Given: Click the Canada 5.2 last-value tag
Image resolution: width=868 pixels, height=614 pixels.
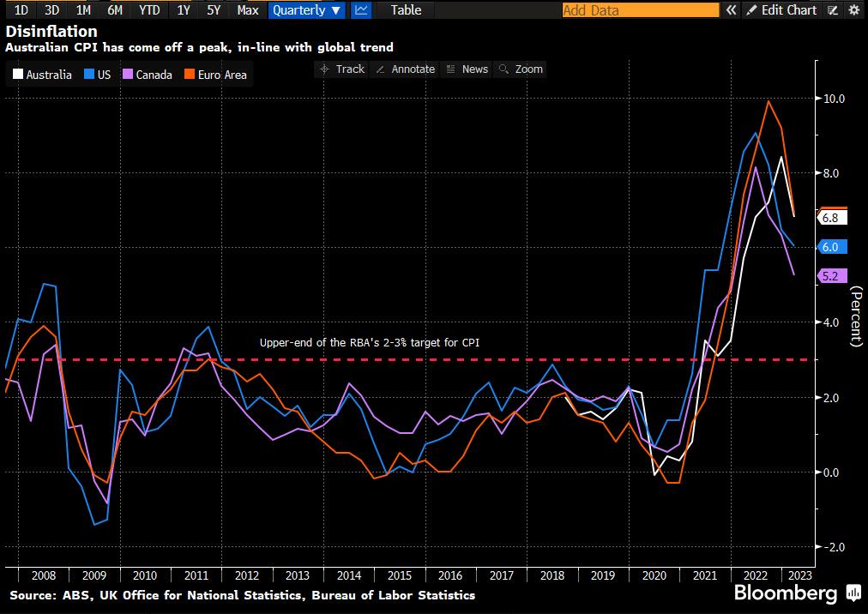Looking at the screenshot, I should 832,276.
